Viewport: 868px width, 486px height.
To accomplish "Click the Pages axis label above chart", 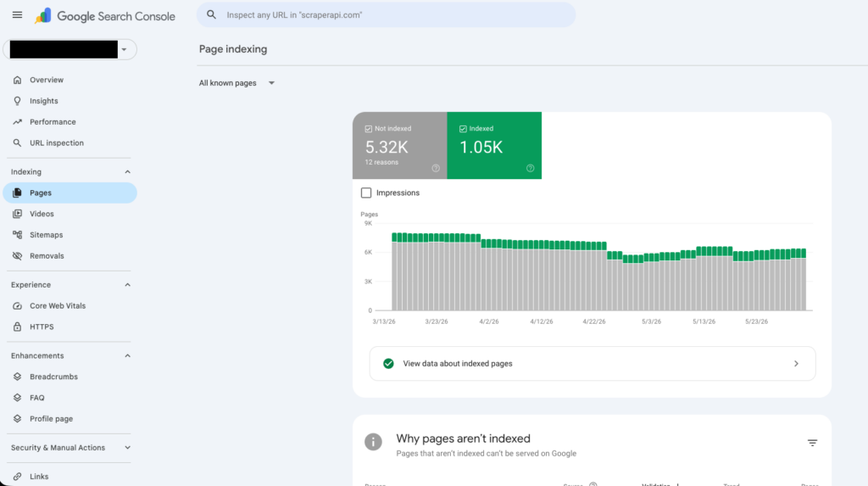I will click(x=370, y=215).
